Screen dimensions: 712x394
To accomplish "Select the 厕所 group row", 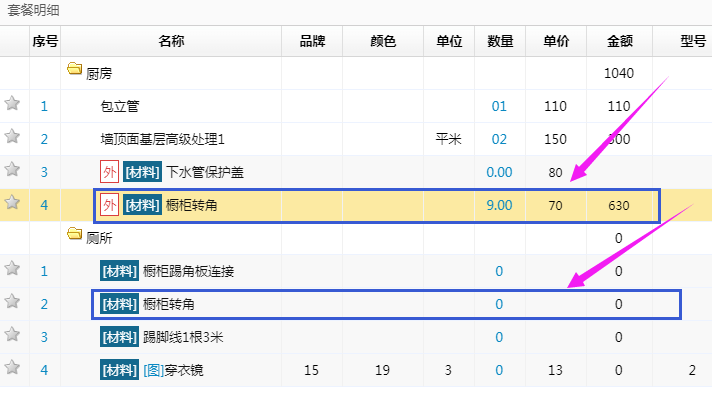I will pos(356,238).
